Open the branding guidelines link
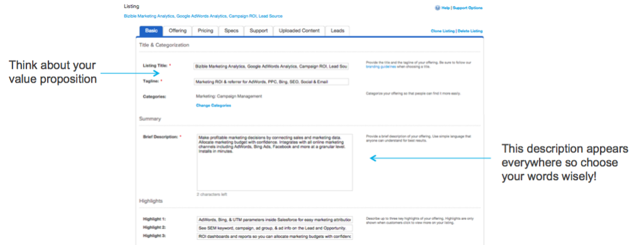The image size is (644, 245). (380, 66)
